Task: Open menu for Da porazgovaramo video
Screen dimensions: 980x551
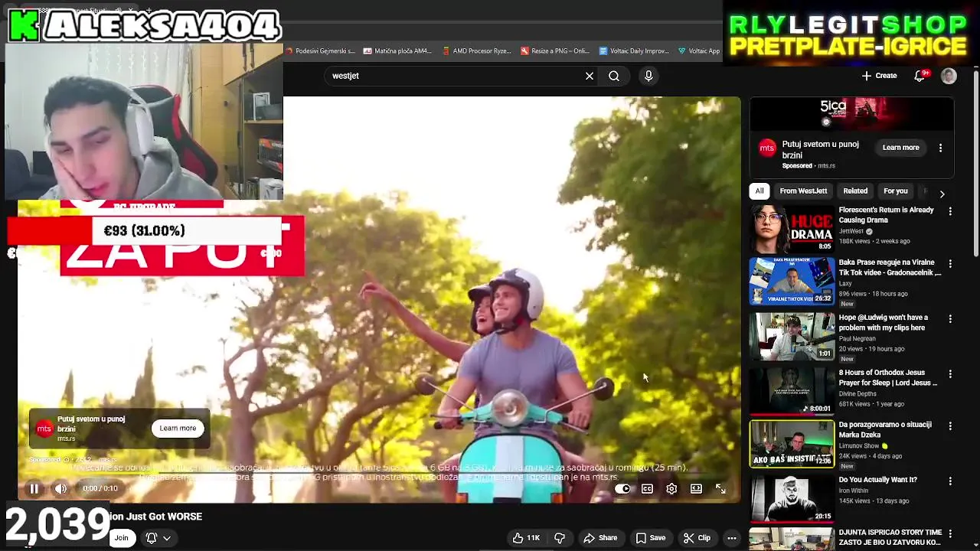Action: tap(950, 426)
